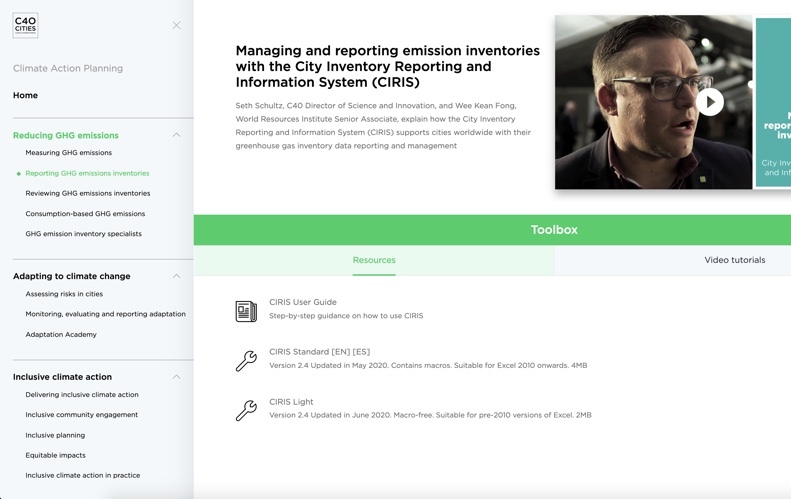Screen dimensions: 791x499
Task: Close the sidebar with the X icon
Action: pyautogui.click(x=176, y=25)
